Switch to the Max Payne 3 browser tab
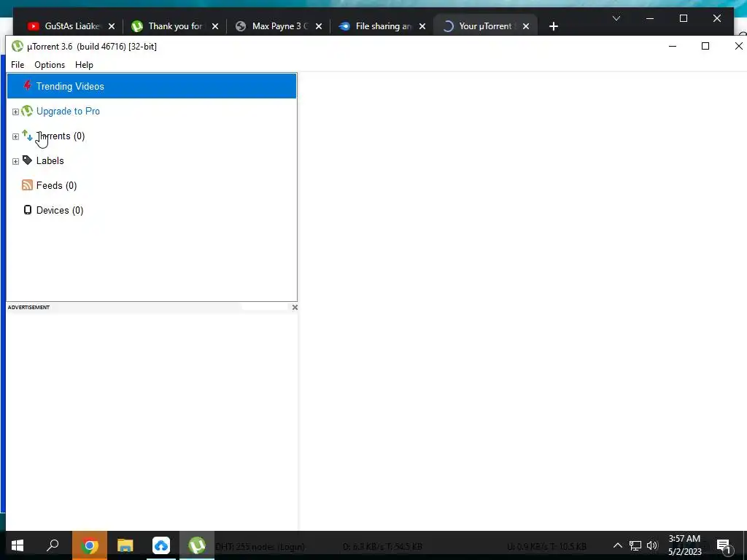 279,26
